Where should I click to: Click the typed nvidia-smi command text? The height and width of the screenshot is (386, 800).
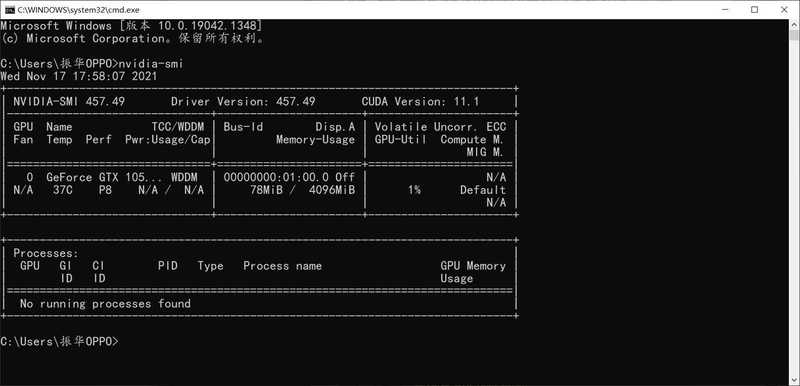coord(151,64)
